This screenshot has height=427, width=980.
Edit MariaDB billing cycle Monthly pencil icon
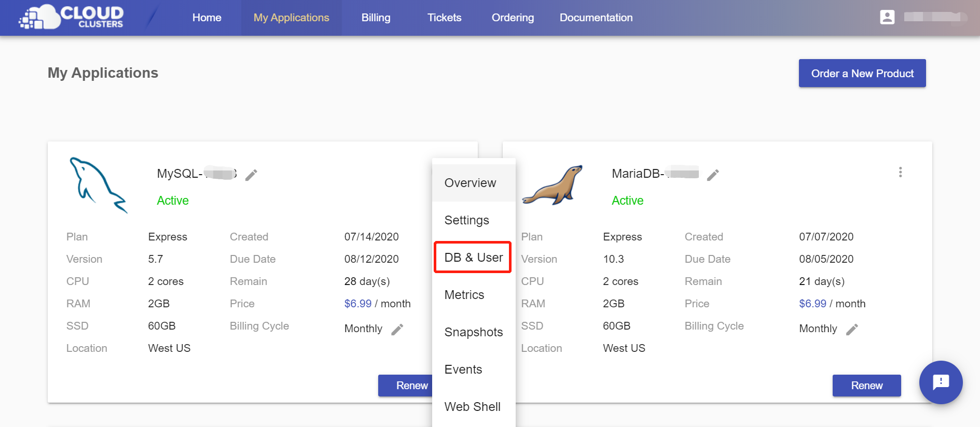click(x=852, y=330)
